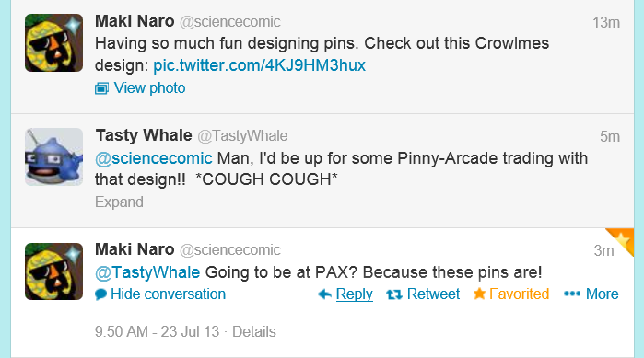Click the Reply arrow icon

(324, 294)
